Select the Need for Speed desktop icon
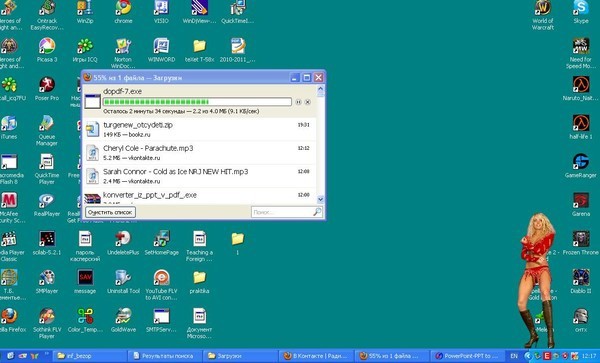Screen dimensions: 600x363 (x=580, y=54)
